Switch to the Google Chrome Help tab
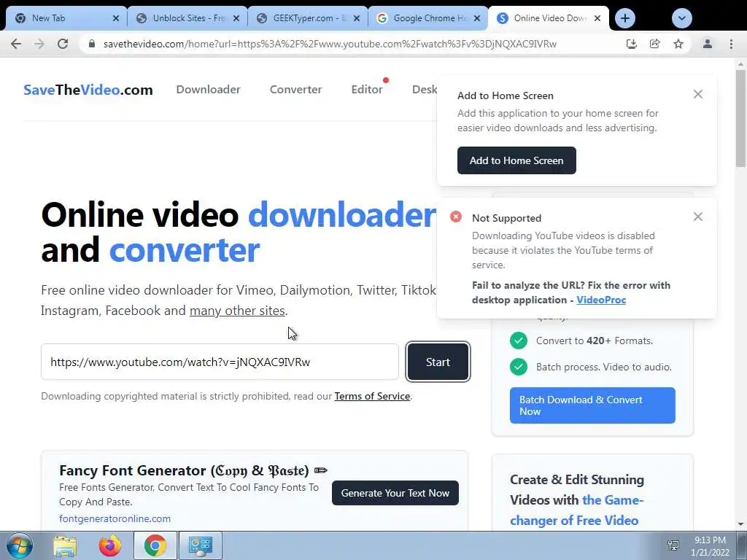The image size is (747, 560). (x=428, y=18)
